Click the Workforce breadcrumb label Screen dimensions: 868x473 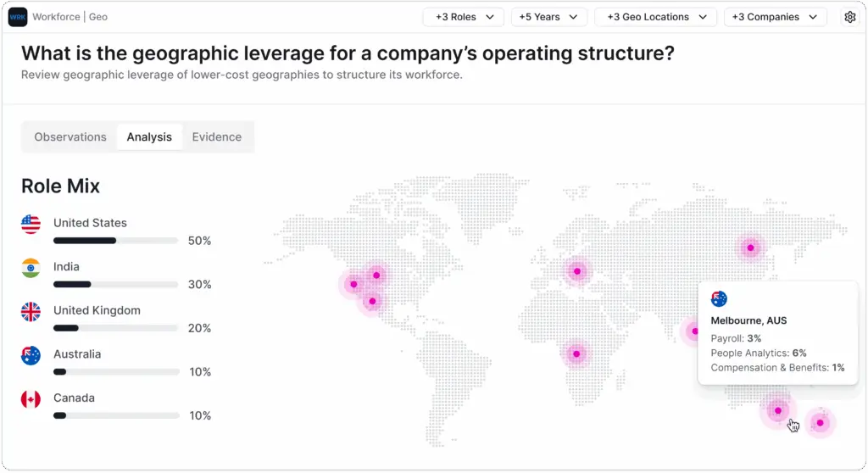coord(56,17)
